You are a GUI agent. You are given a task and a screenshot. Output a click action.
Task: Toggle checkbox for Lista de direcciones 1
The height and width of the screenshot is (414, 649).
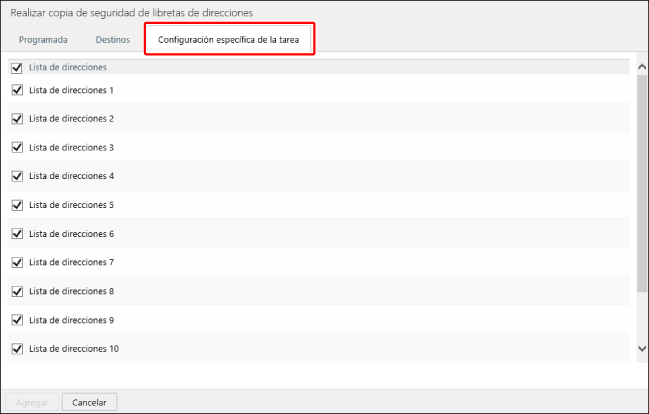click(x=17, y=90)
